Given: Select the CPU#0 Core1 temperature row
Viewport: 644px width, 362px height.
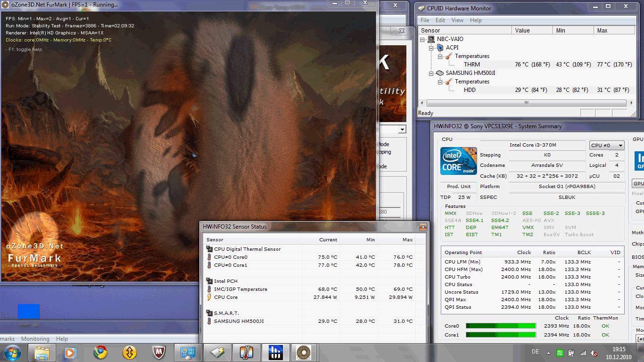Looking at the screenshot, I should (x=310, y=265).
